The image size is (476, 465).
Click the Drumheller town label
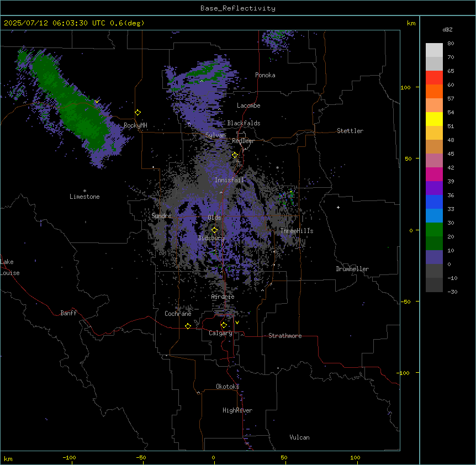352,269
